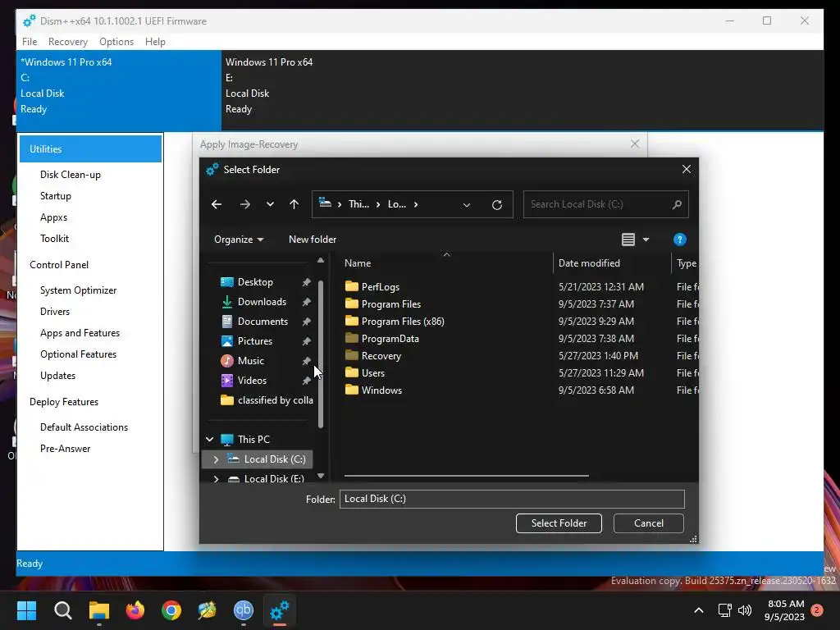
Task: Open the Help menu in Dism++
Action: (x=155, y=42)
